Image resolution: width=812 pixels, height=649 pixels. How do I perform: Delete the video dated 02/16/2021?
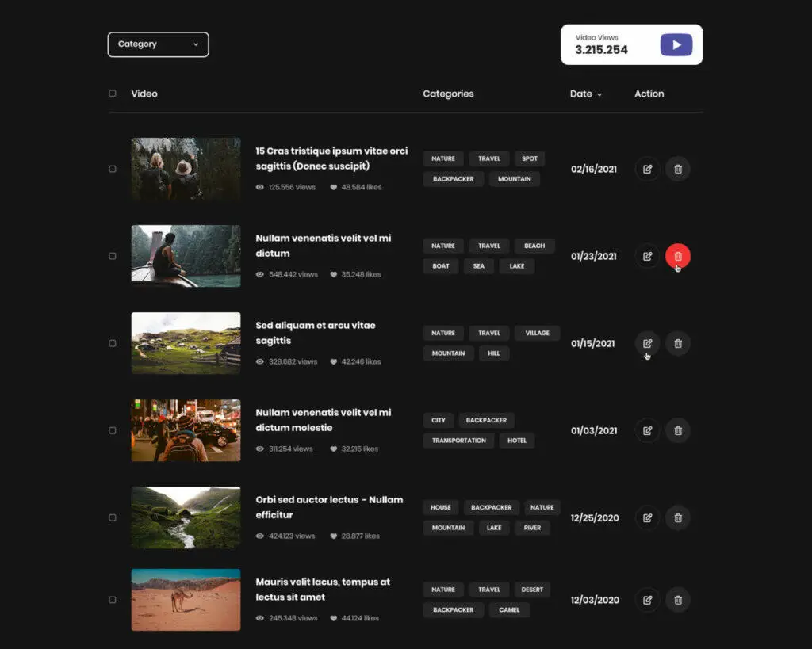click(678, 170)
